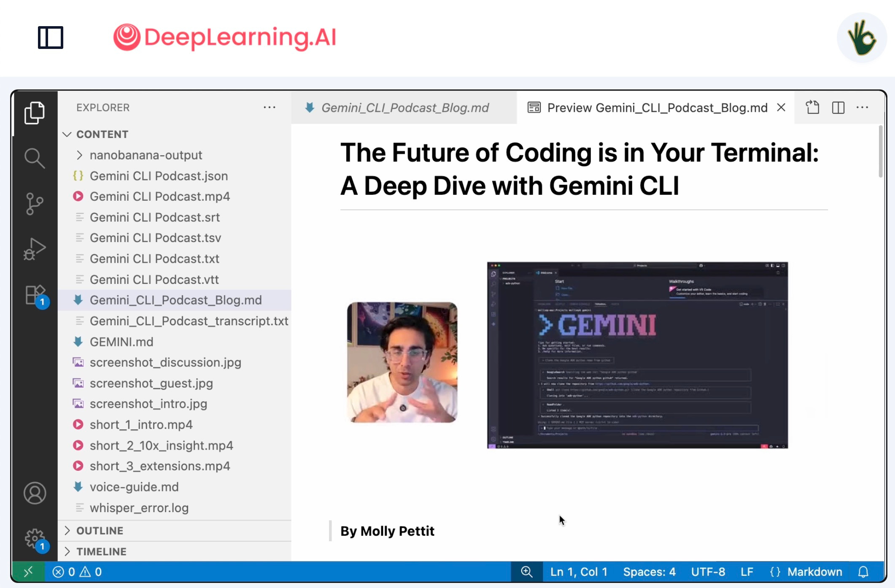
Task: Open Gemini CLI Podcast.txt file
Action: (174, 259)
